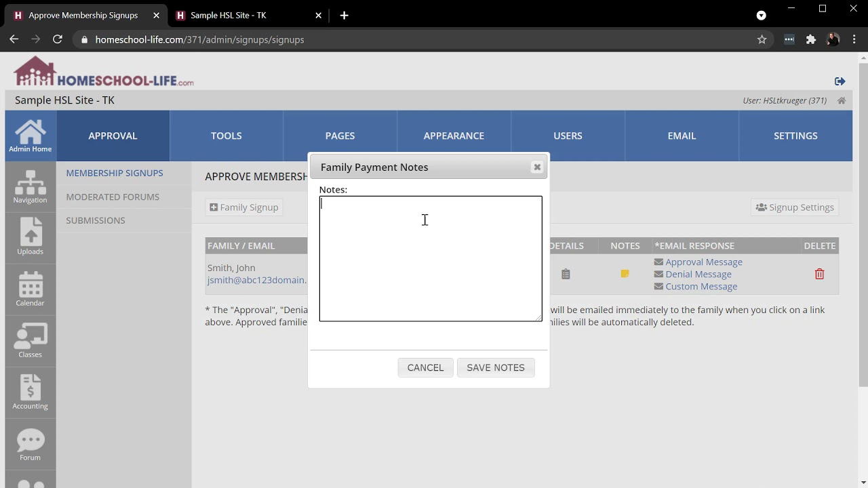Open Admin Home from sidebar
The width and height of the screenshot is (868, 488).
(30, 136)
